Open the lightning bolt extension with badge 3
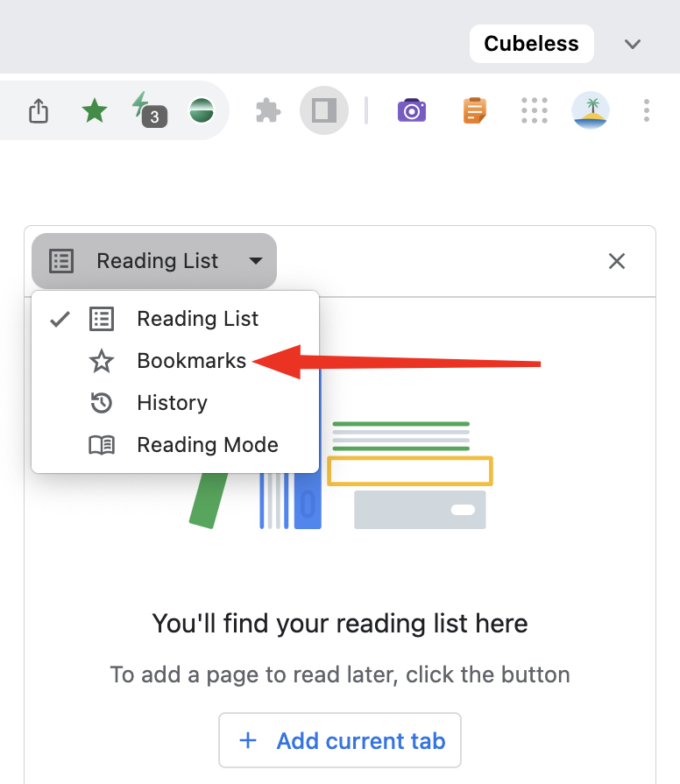This screenshot has width=680, height=784. click(149, 110)
